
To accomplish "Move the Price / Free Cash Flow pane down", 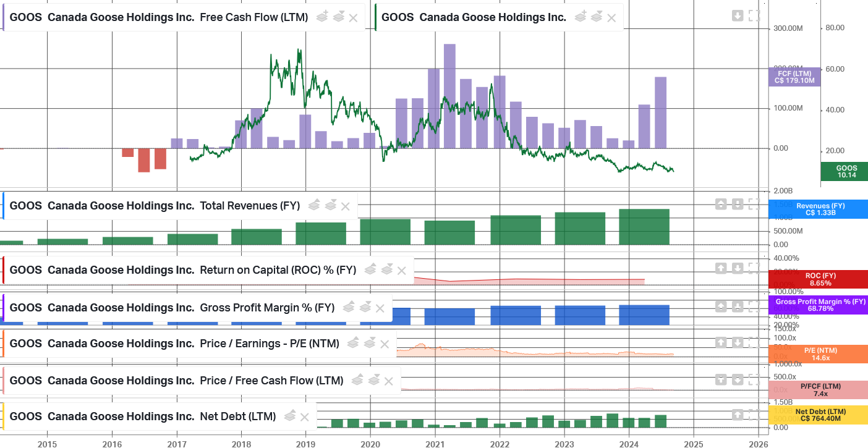I will click(x=738, y=379).
